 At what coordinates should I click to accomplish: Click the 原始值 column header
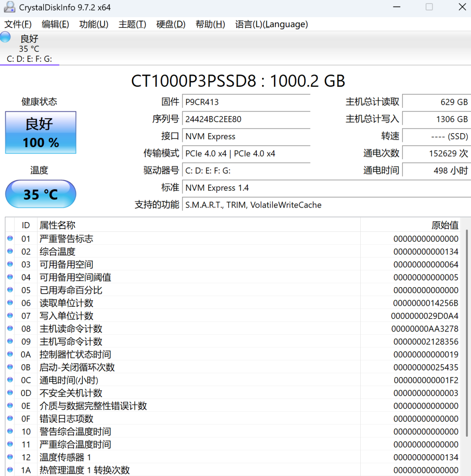click(x=410, y=225)
